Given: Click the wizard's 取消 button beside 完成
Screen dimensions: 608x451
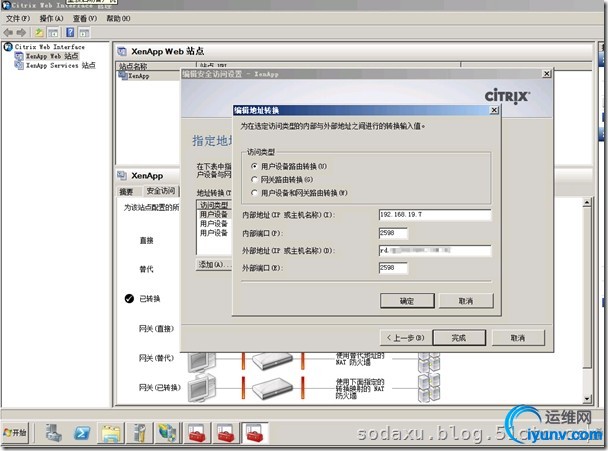Looking at the screenshot, I should (518, 338).
